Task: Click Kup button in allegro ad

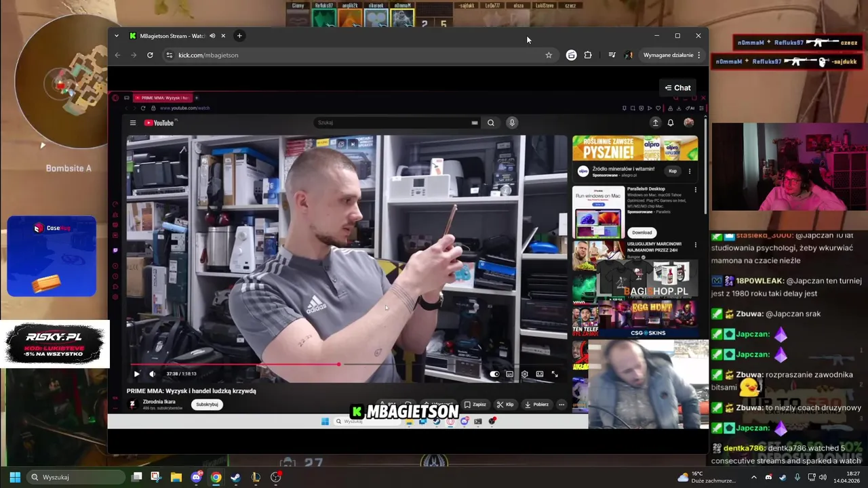Action: 673,171
